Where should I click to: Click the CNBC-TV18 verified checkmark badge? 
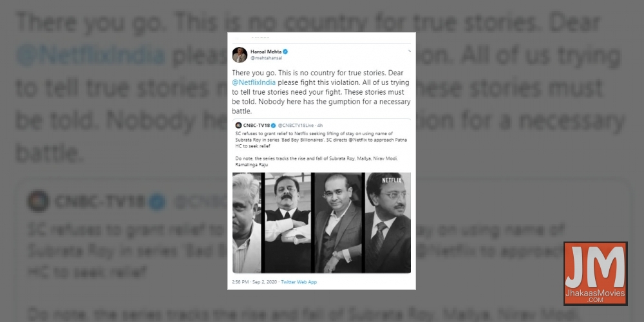(274, 126)
